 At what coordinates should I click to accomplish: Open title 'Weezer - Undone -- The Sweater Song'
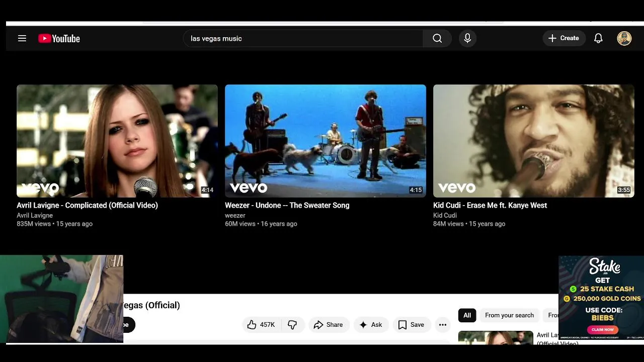[287, 205]
